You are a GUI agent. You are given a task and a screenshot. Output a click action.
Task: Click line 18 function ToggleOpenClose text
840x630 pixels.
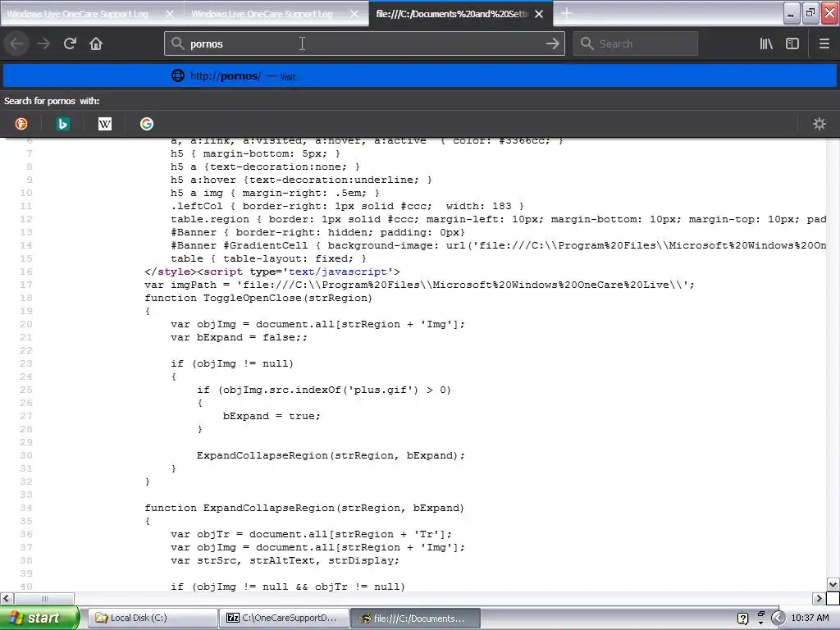click(x=258, y=298)
